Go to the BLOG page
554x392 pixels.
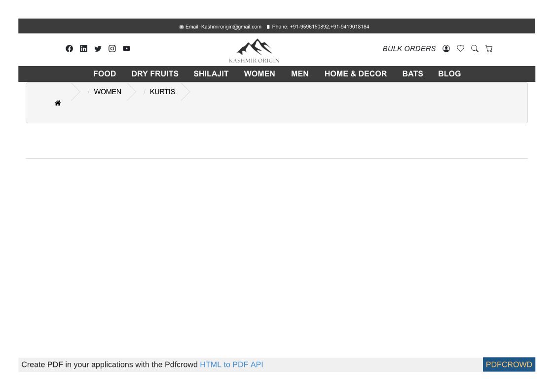[x=449, y=73]
